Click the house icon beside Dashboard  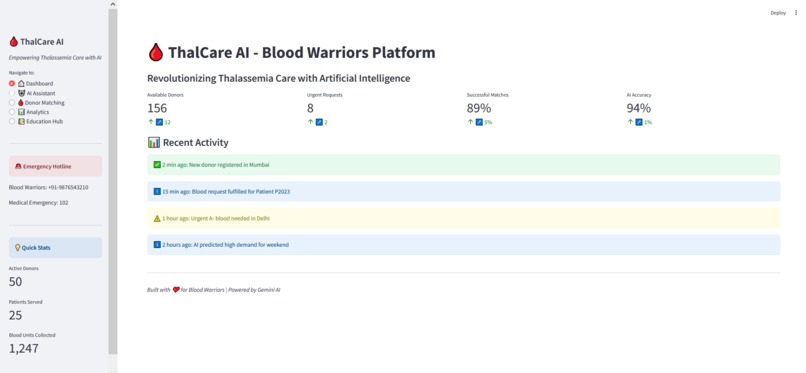coord(21,83)
